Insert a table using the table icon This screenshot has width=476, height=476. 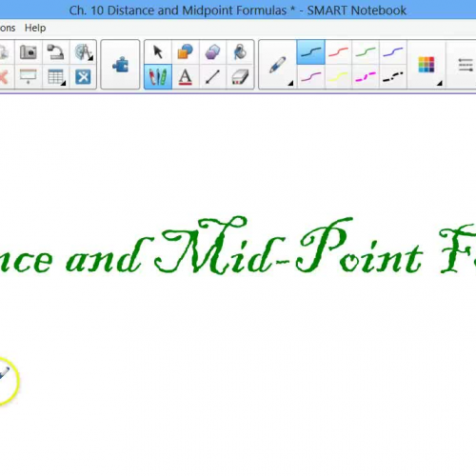(x=55, y=76)
